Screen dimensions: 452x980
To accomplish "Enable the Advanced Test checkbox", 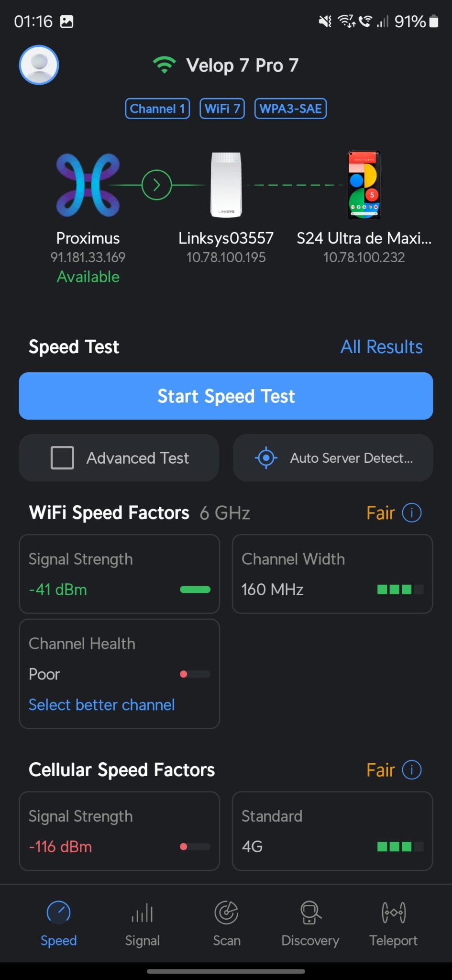I will [63, 458].
